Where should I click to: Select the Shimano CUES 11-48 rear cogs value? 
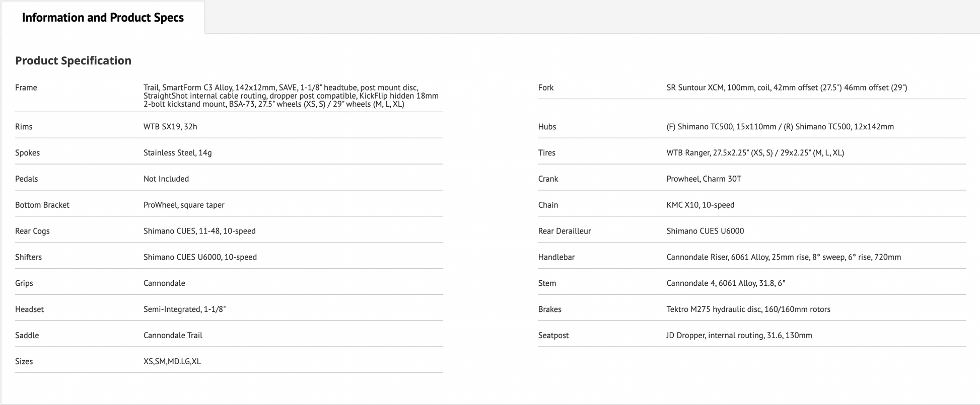point(199,231)
